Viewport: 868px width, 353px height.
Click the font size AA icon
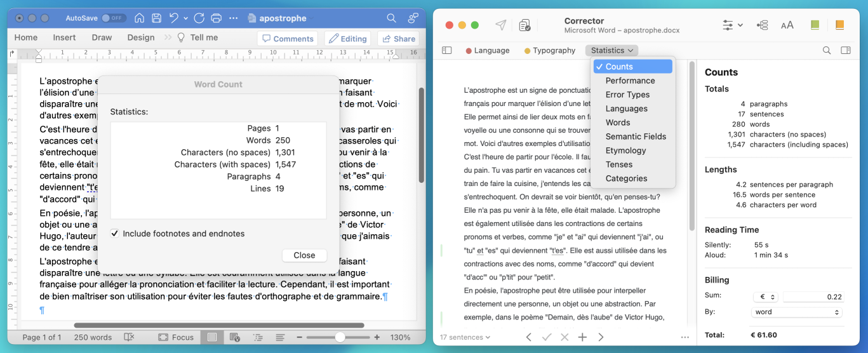787,25
